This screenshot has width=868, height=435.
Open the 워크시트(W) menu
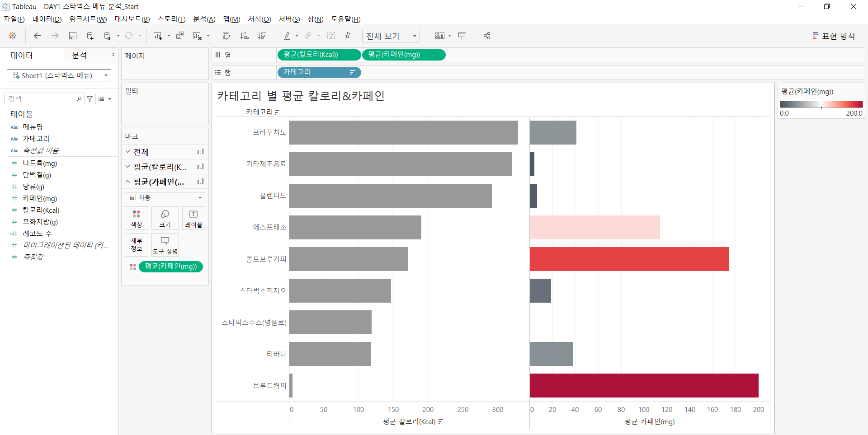coord(88,19)
